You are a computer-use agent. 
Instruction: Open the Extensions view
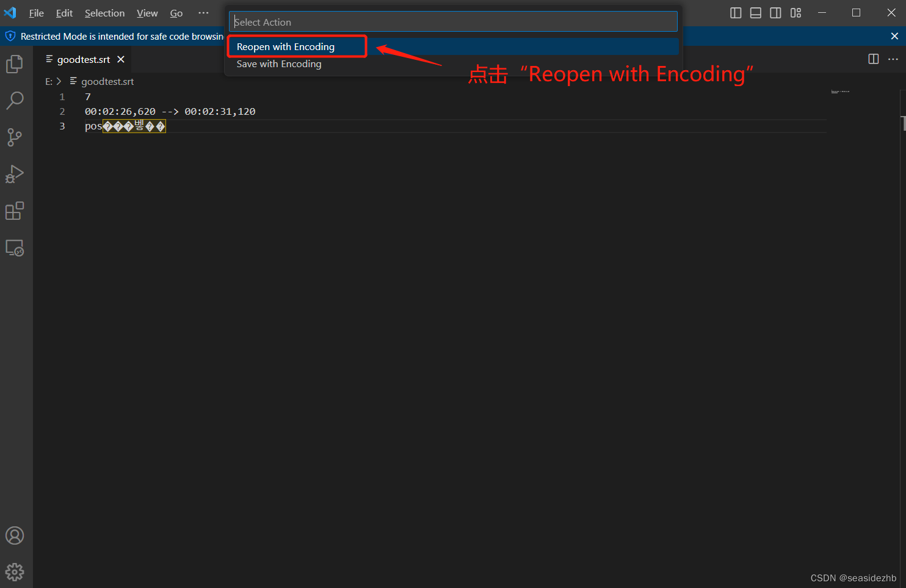coord(15,211)
